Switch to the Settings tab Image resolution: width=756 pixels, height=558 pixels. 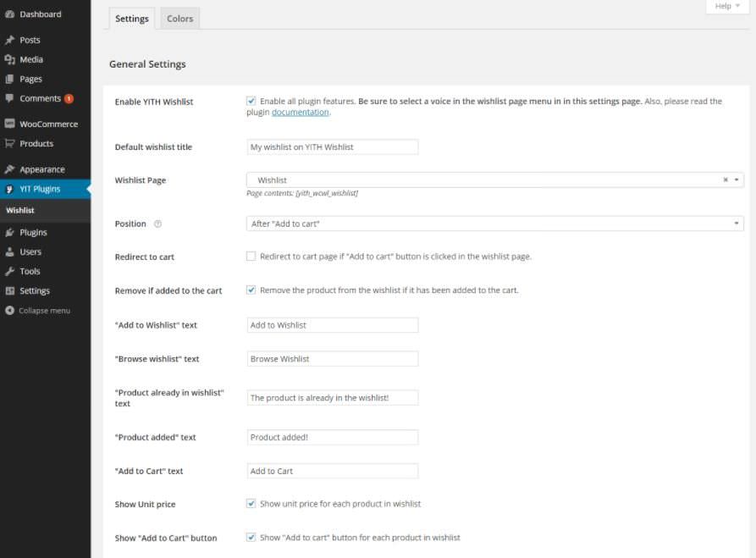coord(131,19)
